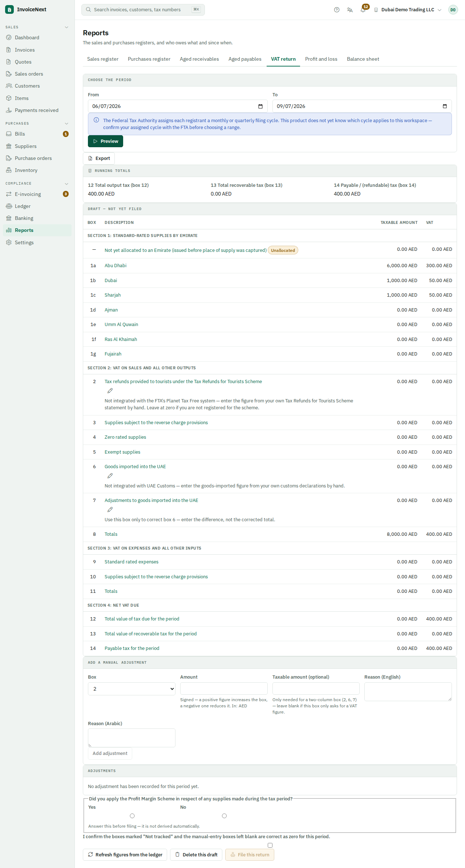Image resolution: width=465 pixels, height=868 pixels.
Task: Switch to Sales register tab
Action: point(103,59)
